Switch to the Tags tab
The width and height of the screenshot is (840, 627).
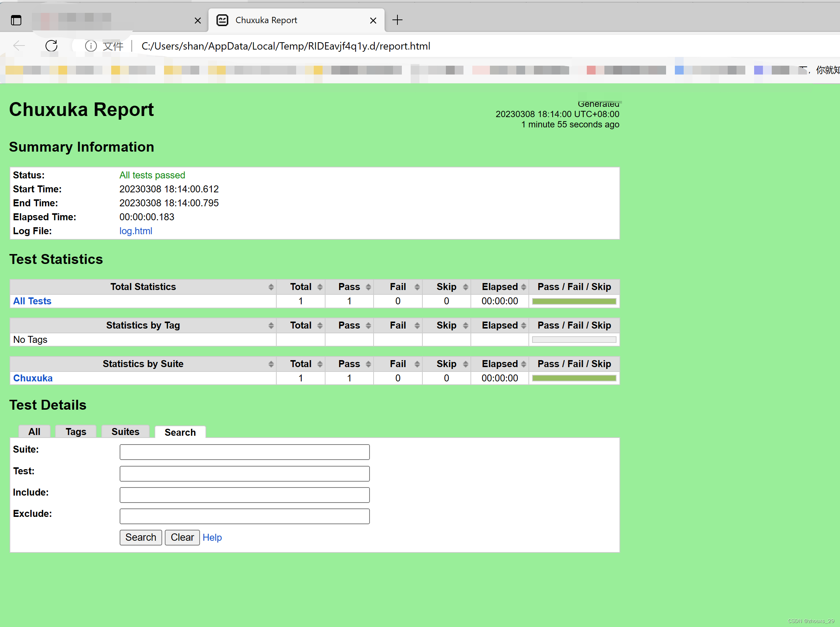click(x=76, y=432)
